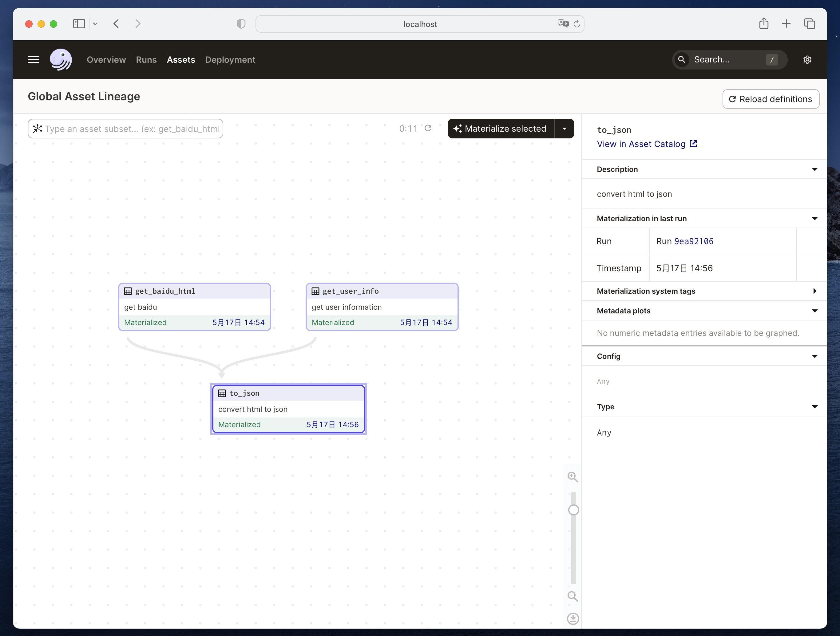Expand Materialization system tags section
Viewport: 840px width, 636px height.
(814, 291)
